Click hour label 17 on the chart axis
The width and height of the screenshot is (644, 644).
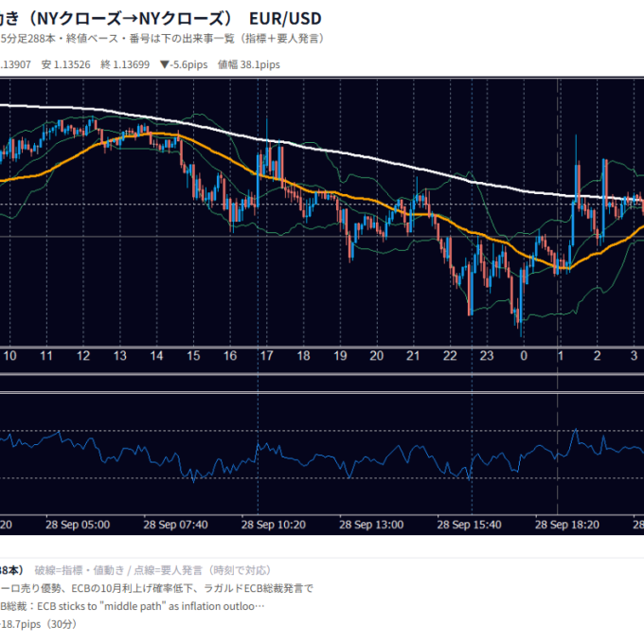[266, 356]
